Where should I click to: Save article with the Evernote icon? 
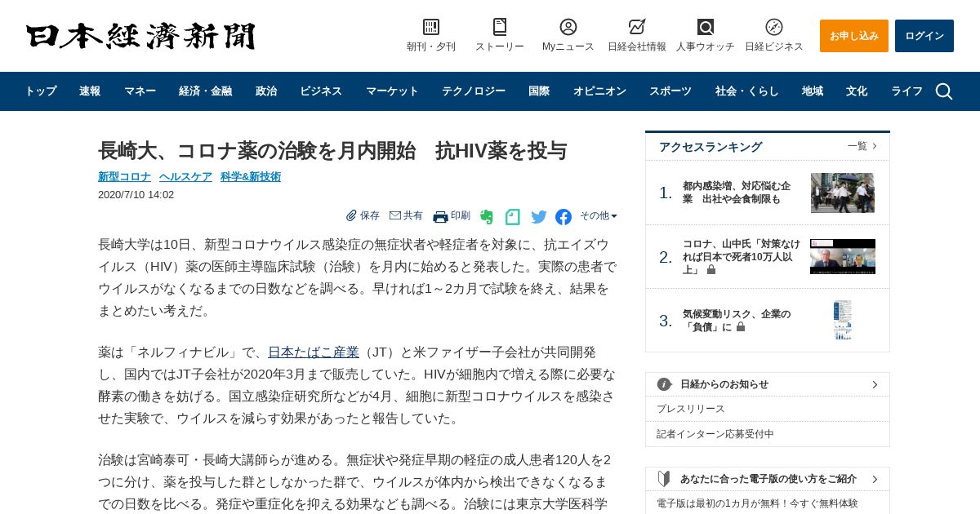click(487, 217)
